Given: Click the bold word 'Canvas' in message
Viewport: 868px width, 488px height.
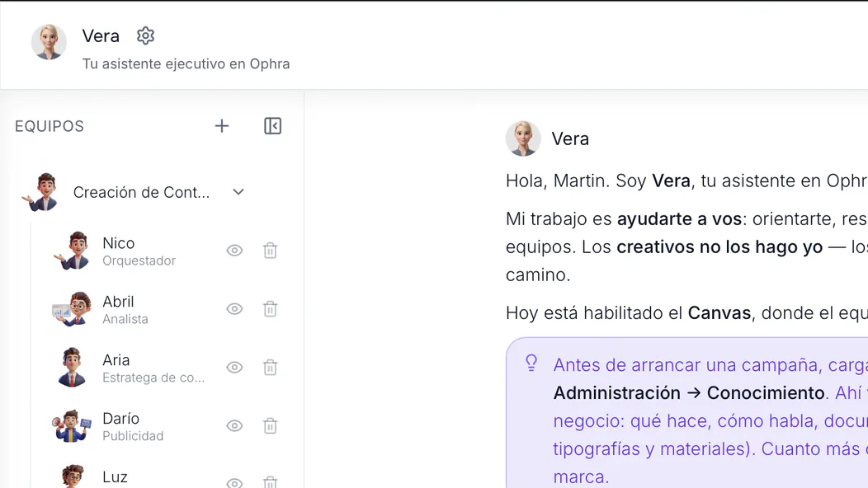Looking at the screenshot, I should point(719,313).
